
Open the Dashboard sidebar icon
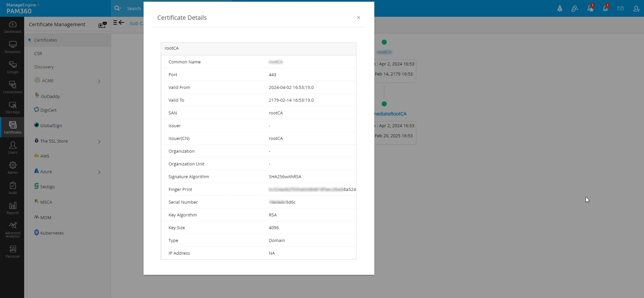click(13, 27)
